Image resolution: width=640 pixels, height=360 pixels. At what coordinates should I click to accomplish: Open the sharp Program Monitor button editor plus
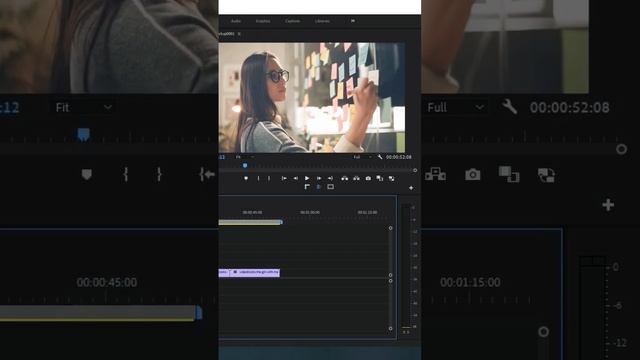pos(411,188)
